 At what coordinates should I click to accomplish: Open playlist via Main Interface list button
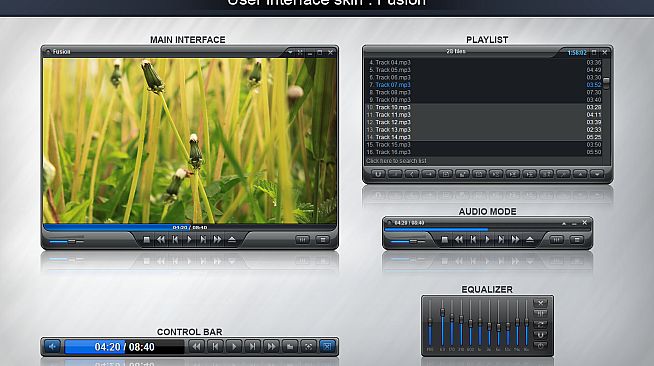[322, 240]
